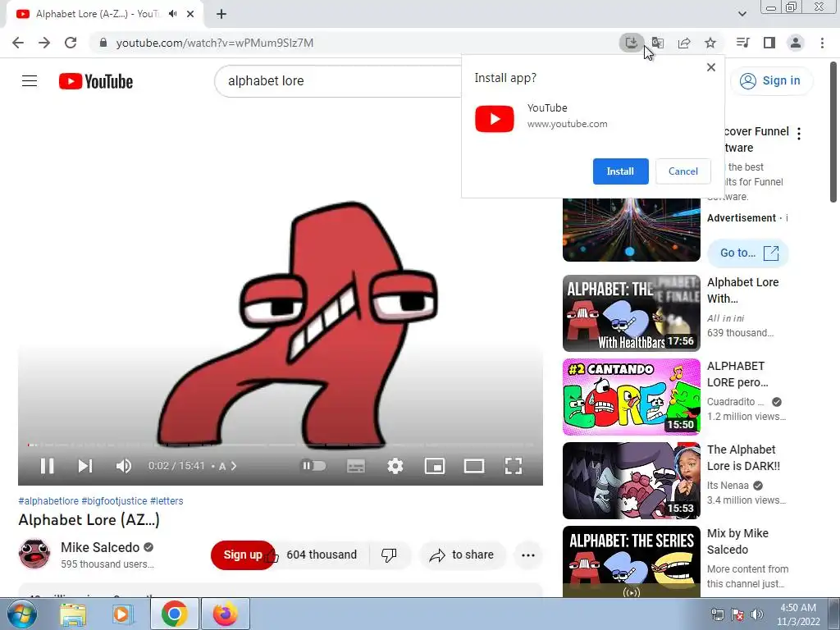
Task: Open the Google Translate icon in address bar
Action: (657, 43)
